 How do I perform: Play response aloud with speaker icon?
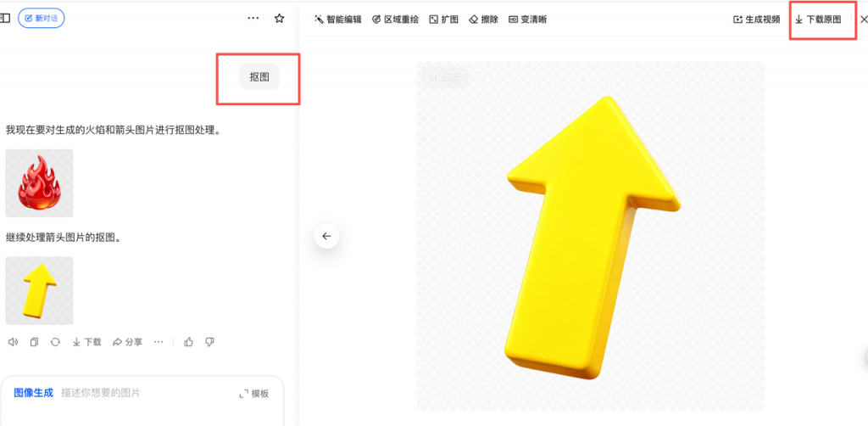pos(13,342)
